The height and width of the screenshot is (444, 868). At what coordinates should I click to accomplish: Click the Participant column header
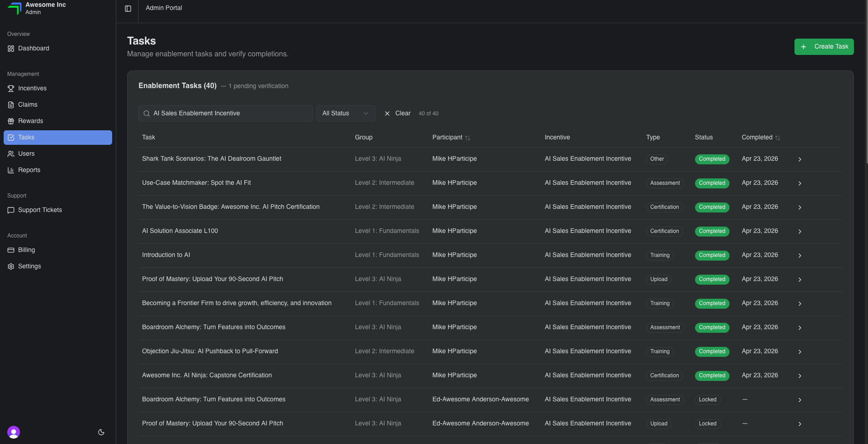[451, 138]
